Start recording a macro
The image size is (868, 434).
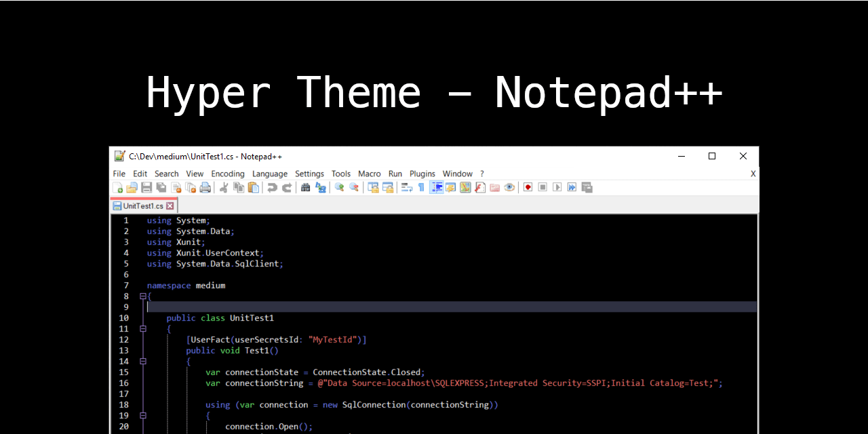click(x=528, y=187)
